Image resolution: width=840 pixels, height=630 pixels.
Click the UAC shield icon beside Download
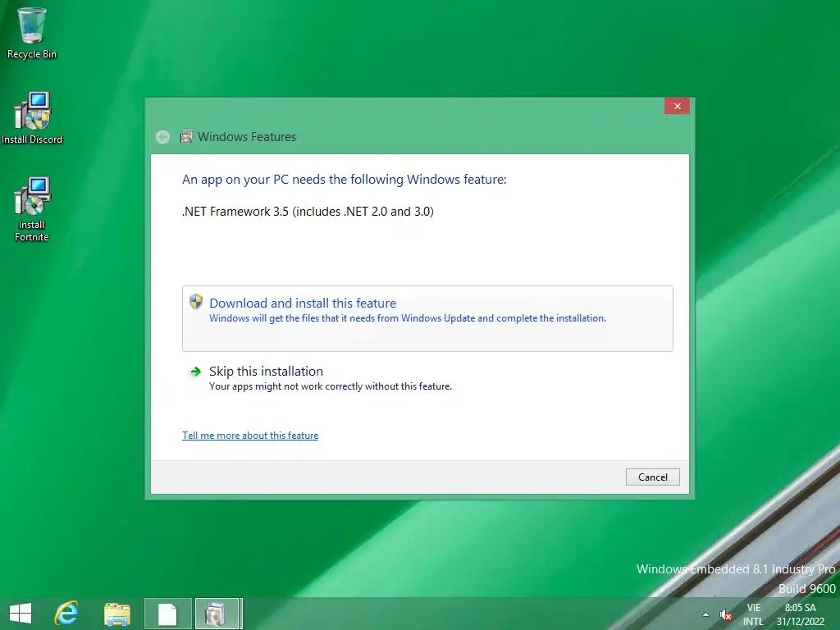[x=195, y=302]
